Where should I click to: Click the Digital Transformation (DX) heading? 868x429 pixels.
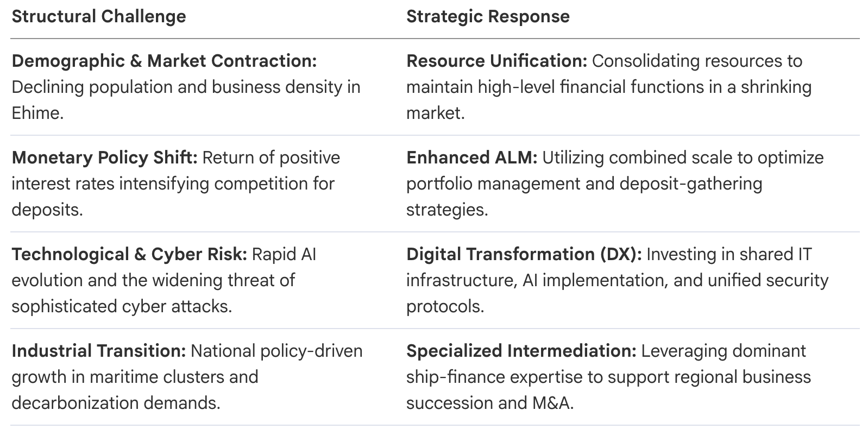click(x=524, y=254)
